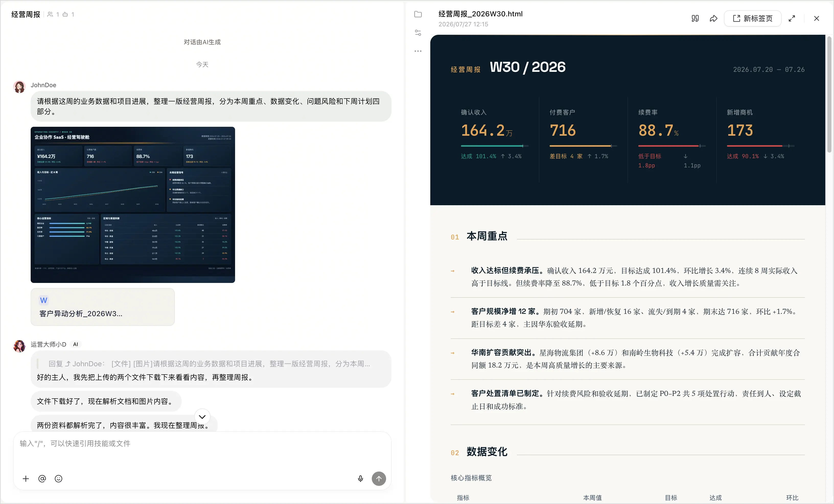
Task: Click the microphone voice input icon
Action: [361, 479]
